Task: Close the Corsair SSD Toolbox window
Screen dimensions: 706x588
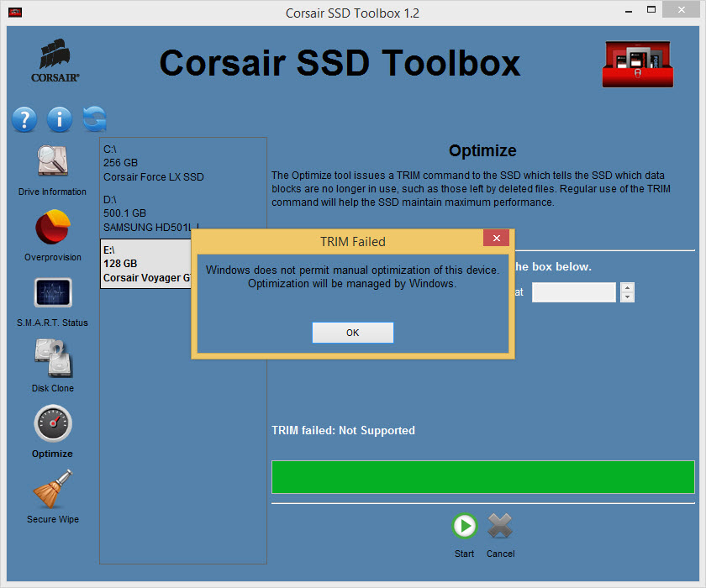Action: (x=682, y=9)
